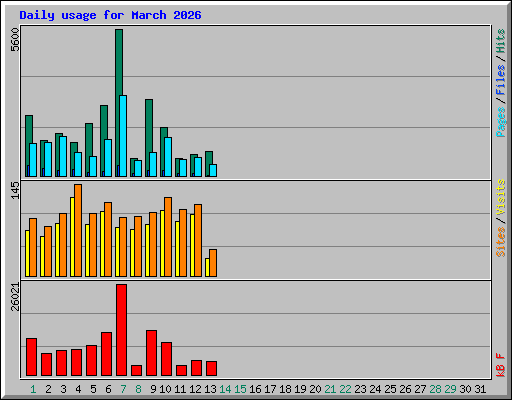Click the red 'KB F' legend text
This screenshot has height=400, width=512.
coord(501,365)
